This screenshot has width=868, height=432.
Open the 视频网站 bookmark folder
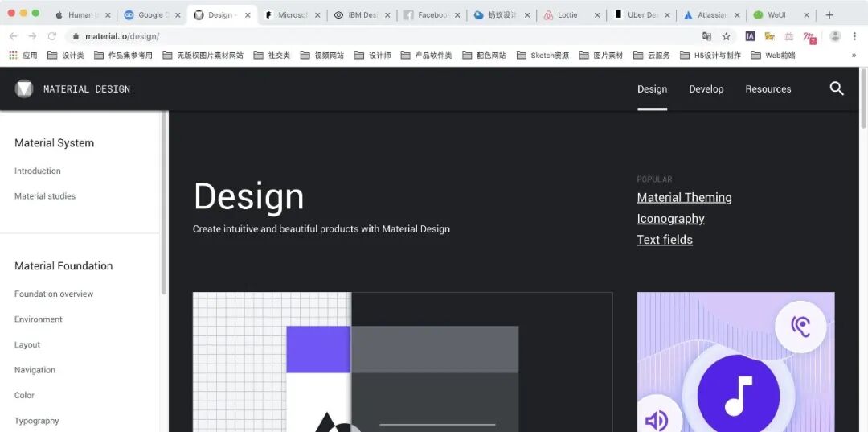coord(321,56)
